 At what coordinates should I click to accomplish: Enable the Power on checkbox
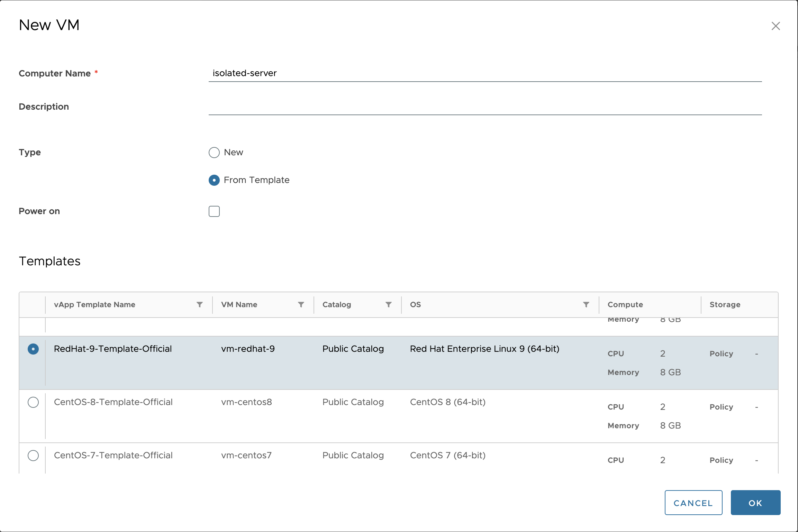click(214, 211)
